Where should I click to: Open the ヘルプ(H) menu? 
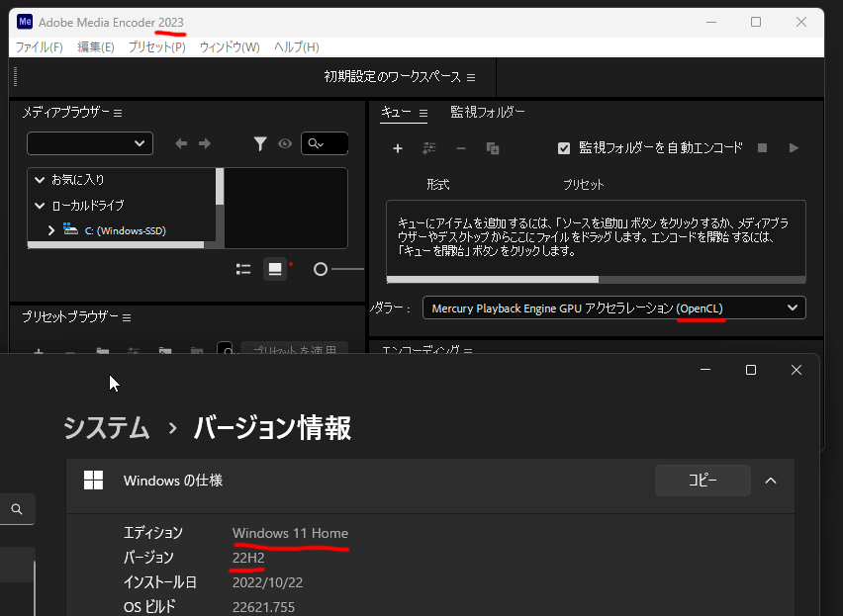[x=296, y=47]
